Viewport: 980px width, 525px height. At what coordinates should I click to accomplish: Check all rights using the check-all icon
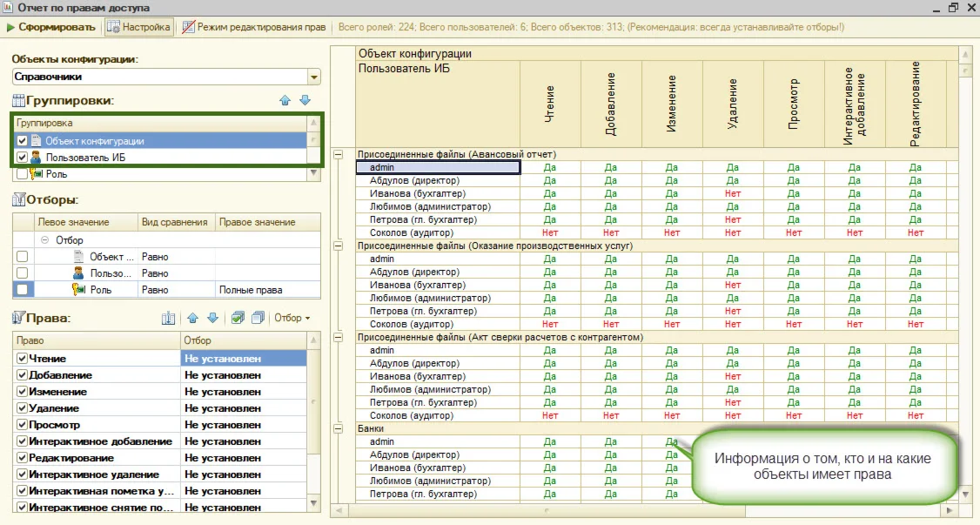238,319
